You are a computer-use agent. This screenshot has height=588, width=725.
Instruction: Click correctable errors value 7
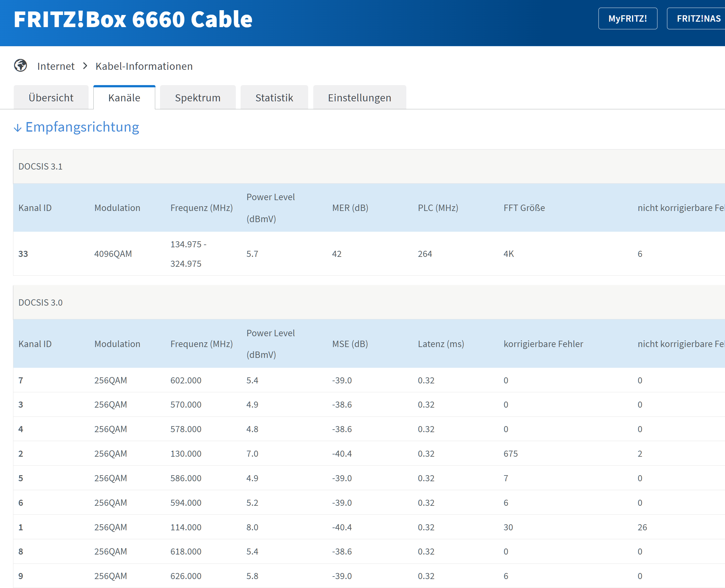click(x=506, y=478)
